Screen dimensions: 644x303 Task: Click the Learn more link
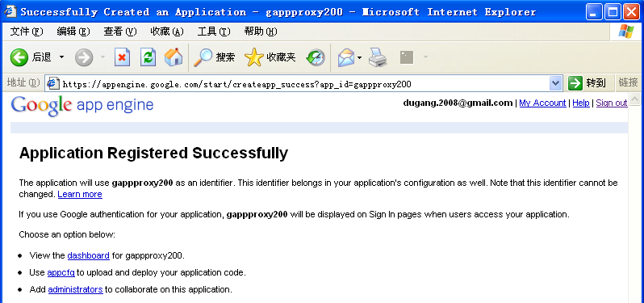[x=80, y=194]
